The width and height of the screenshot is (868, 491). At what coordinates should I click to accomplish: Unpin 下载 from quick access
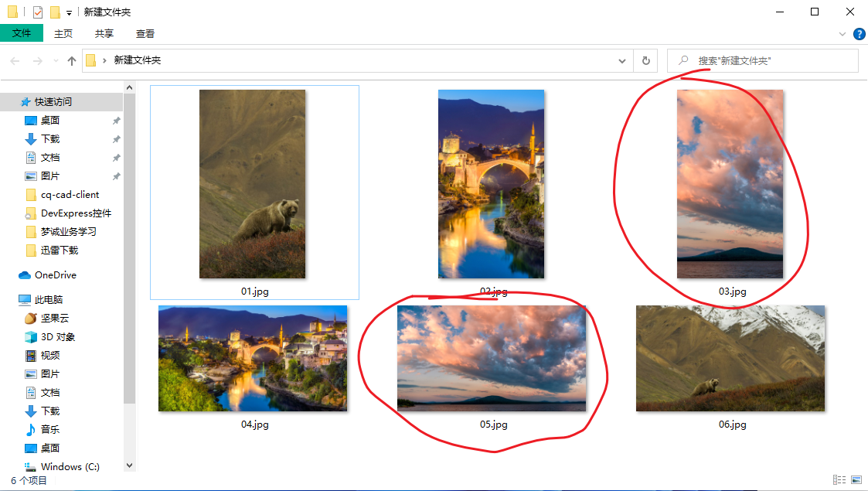[x=117, y=139]
